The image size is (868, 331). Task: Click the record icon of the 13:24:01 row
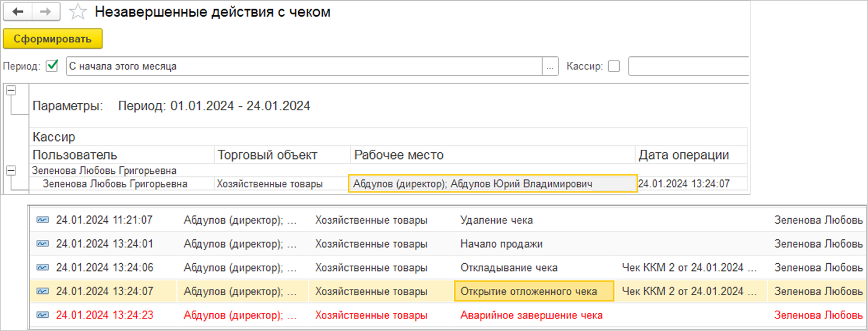coord(43,244)
